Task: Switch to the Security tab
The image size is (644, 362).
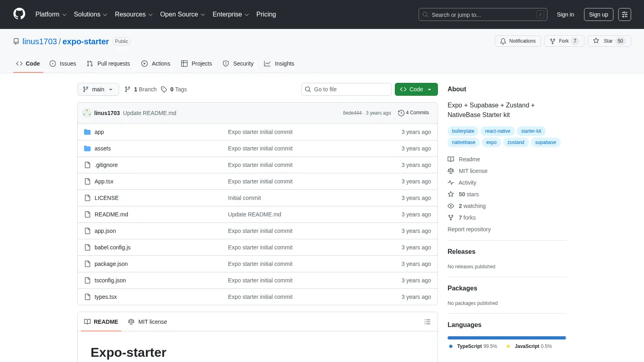Action: tap(238, 64)
